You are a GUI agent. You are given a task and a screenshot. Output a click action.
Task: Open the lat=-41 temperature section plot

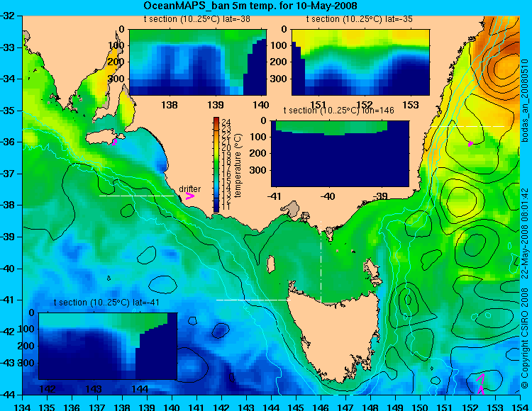click(108, 346)
